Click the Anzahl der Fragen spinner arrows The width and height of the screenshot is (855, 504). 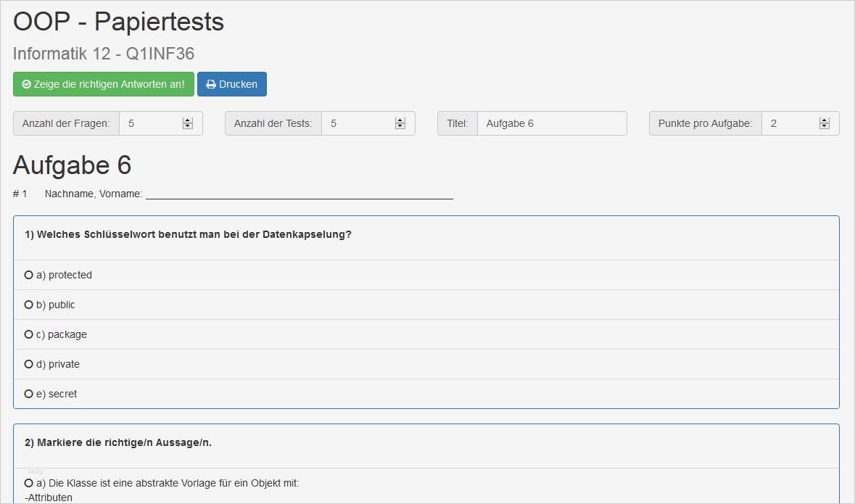pos(188,123)
